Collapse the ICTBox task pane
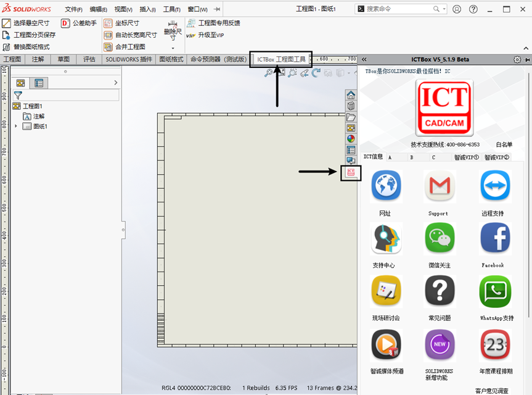This screenshot has height=395, width=532. click(x=364, y=59)
